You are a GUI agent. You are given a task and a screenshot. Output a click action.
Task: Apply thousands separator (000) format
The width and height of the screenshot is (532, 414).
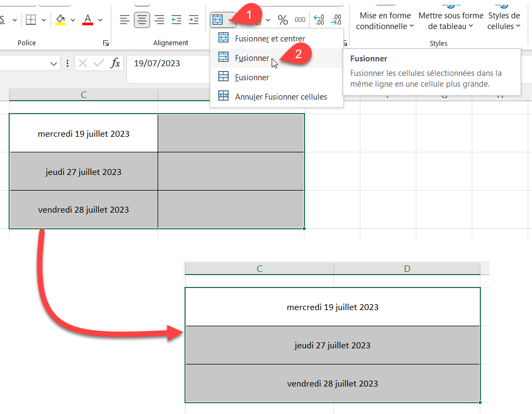300,20
